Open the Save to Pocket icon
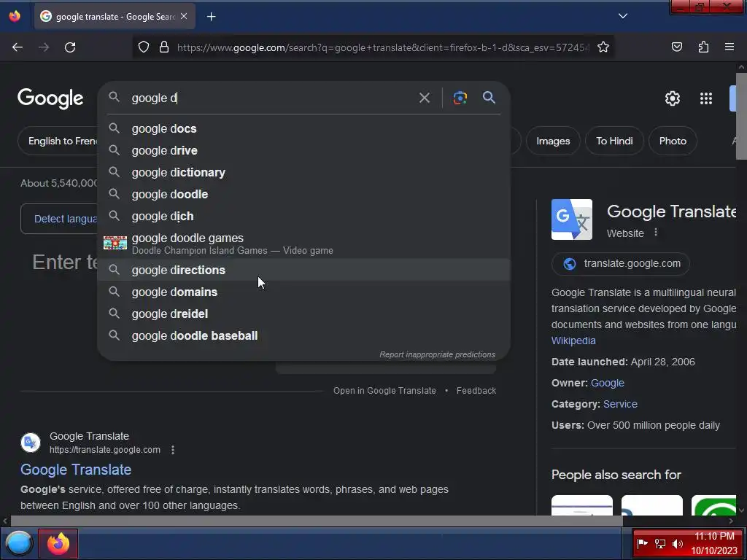Image resolution: width=747 pixels, height=560 pixels. [x=676, y=47]
